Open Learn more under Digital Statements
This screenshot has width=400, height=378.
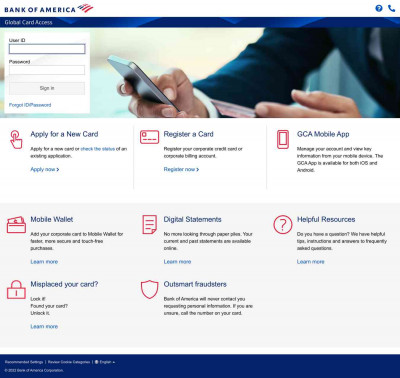(x=177, y=262)
